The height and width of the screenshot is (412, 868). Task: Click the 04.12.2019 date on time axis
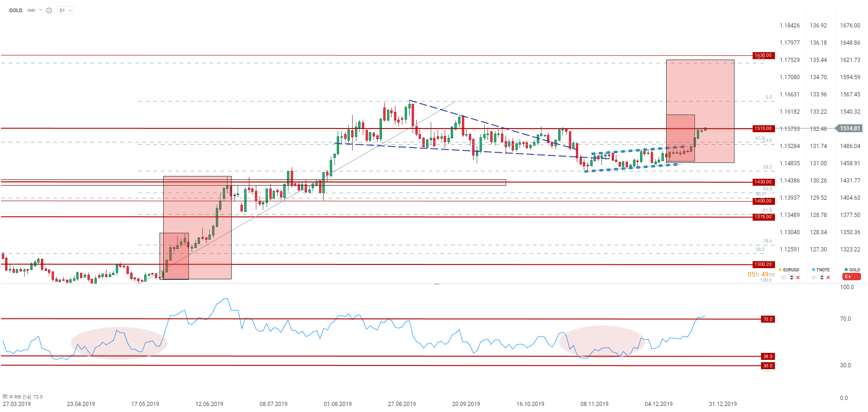click(x=659, y=404)
